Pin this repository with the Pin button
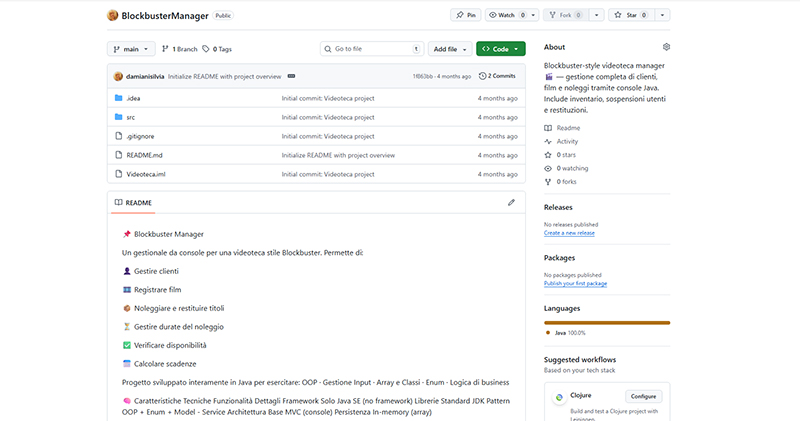Screen dimensions: 800x421 pos(466,15)
